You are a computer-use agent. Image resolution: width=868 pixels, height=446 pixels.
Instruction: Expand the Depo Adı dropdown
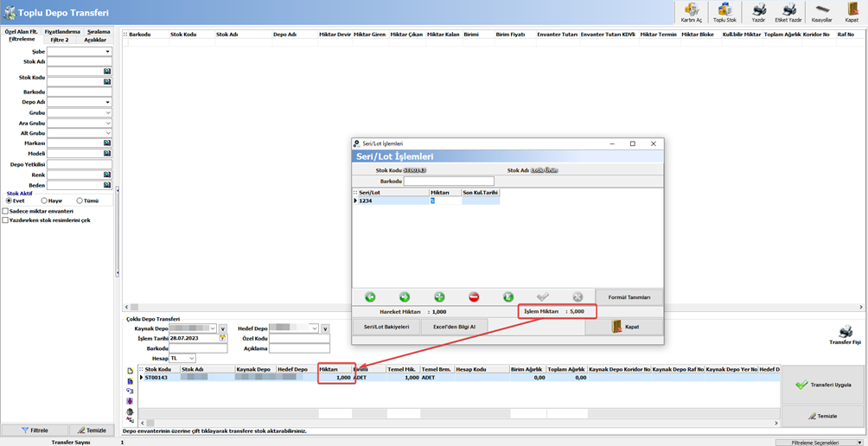107,103
